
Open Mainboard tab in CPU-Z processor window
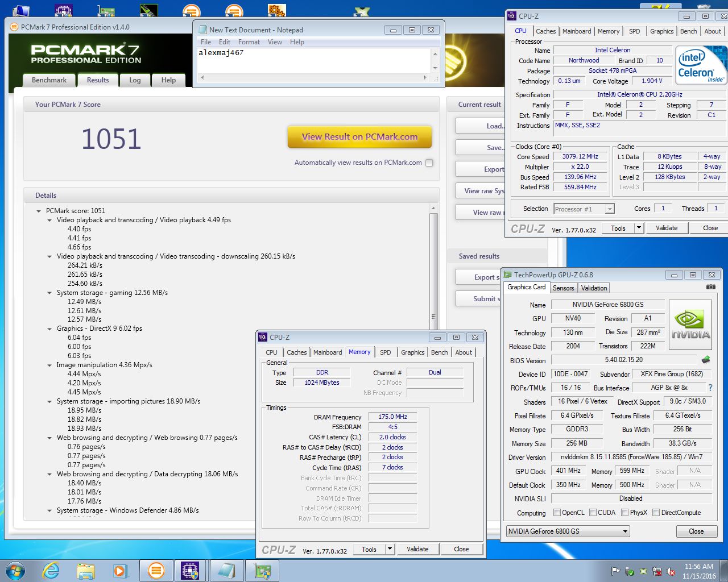[x=577, y=31]
